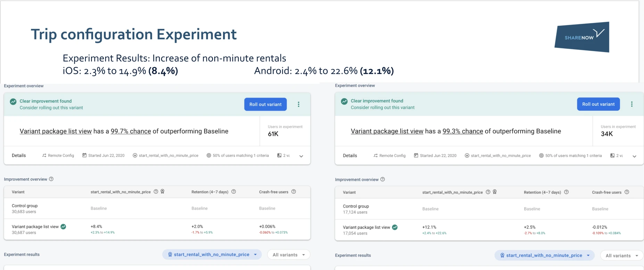Click the left primary metric medal icon

(x=162, y=192)
